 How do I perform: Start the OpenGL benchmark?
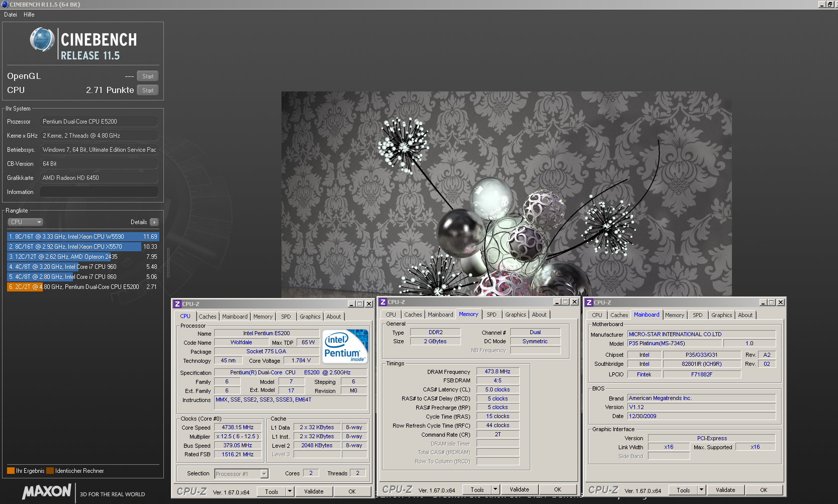point(148,76)
